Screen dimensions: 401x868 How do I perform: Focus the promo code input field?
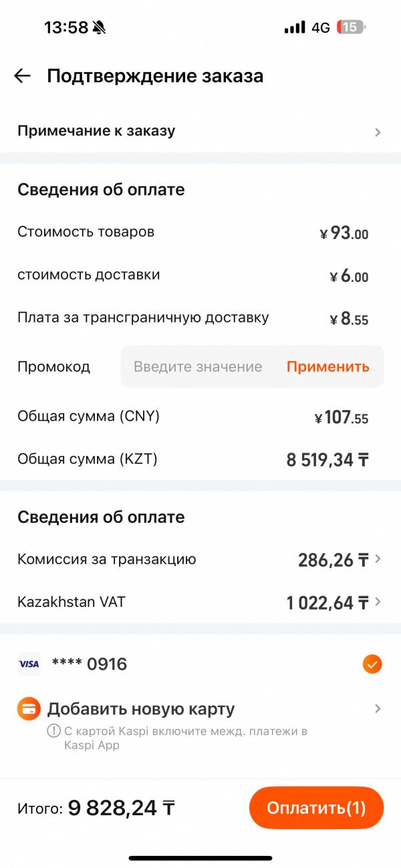(x=198, y=367)
